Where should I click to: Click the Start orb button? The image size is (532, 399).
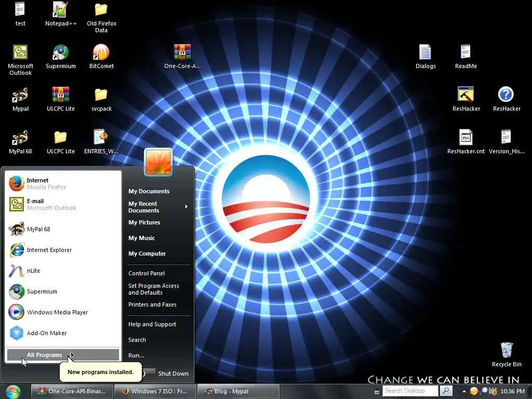pyautogui.click(x=13, y=392)
